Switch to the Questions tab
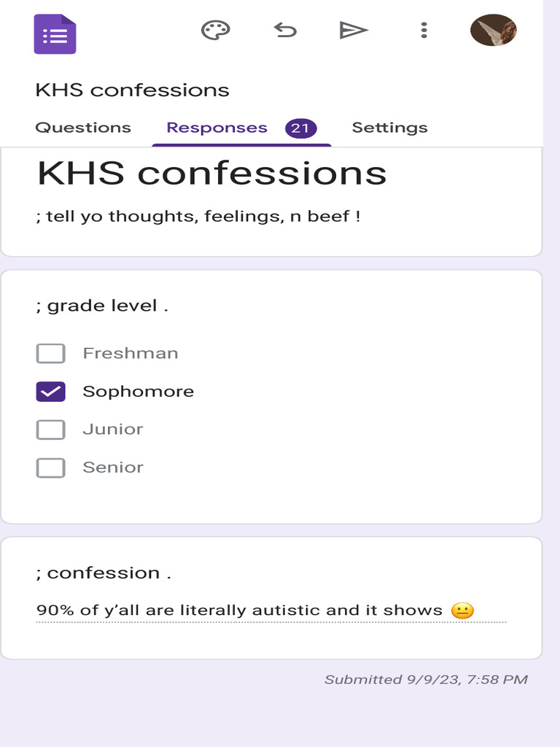The image size is (560, 747). pos(83,128)
